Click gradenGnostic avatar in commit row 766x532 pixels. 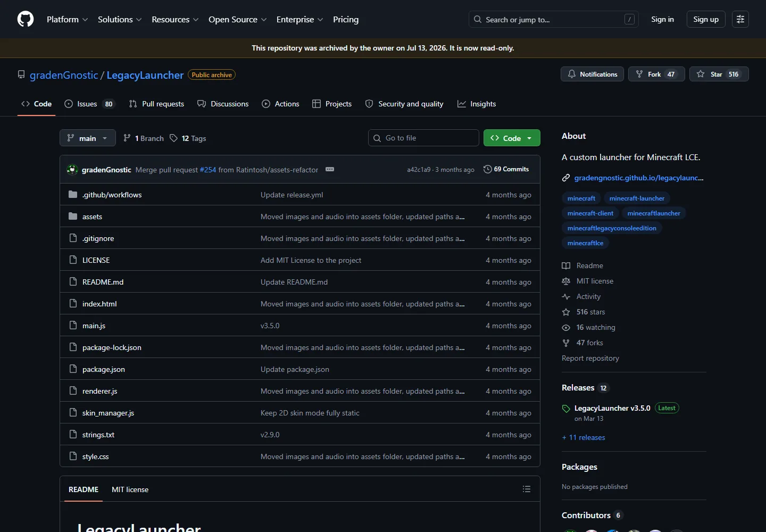72,170
